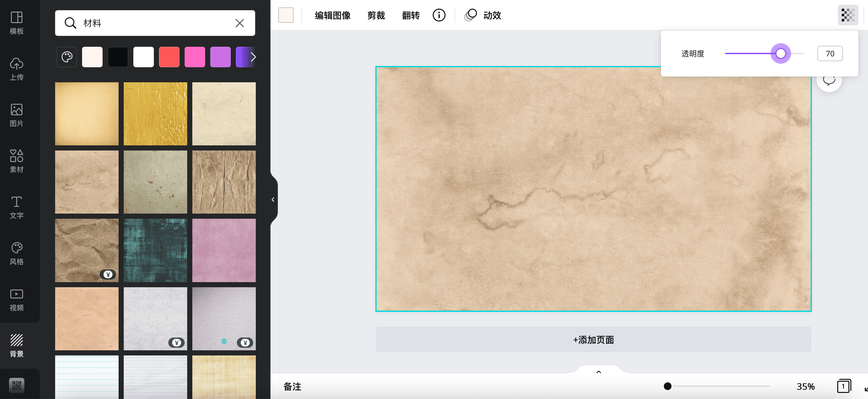Screen dimensions: 868x399
Task: Collapse the side panel with arrow
Action: point(273,199)
